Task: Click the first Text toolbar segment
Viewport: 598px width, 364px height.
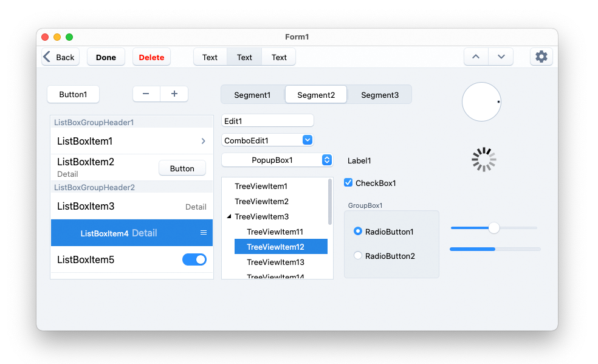Action: click(210, 57)
